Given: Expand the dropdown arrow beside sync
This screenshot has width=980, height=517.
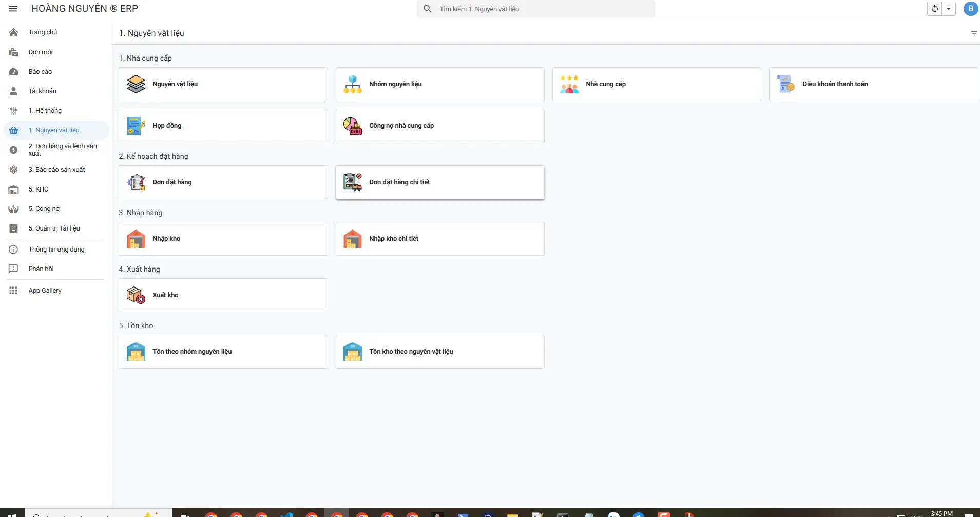Looking at the screenshot, I should click(949, 9).
